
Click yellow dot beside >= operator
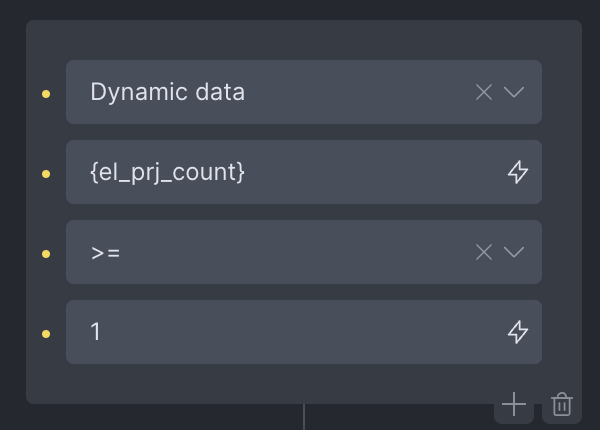click(x=46, y=253)
